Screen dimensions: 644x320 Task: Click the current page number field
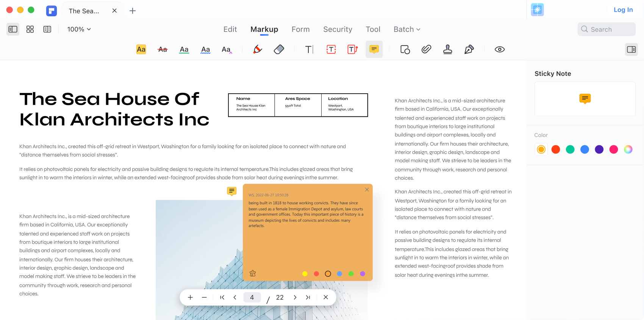(252, 298)
